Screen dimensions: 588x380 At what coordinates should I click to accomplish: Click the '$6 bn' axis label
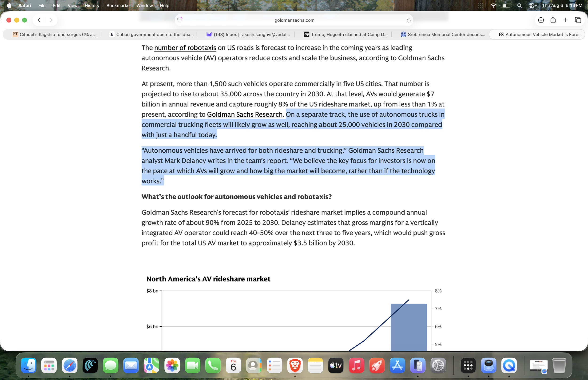(x=152, y=326)
